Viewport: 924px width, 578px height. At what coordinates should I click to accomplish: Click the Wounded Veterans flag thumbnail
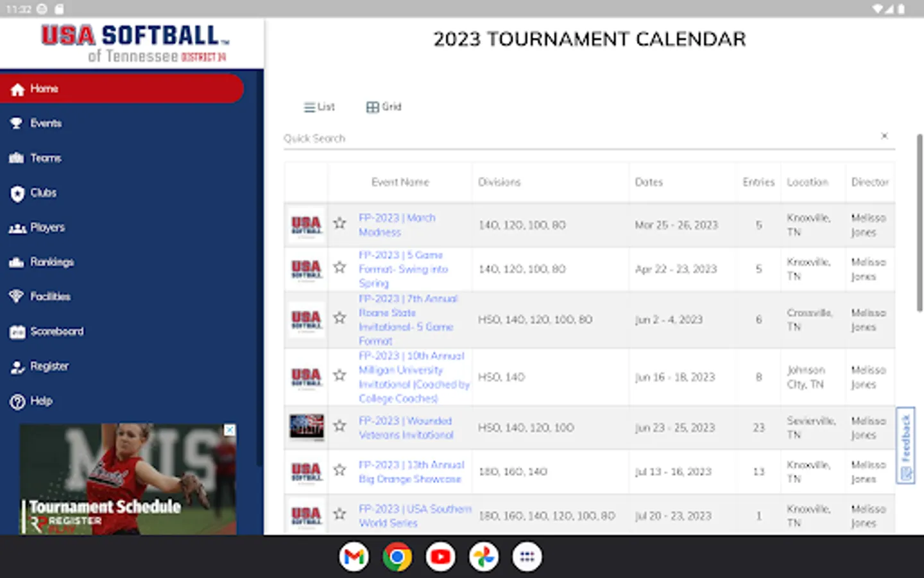tap(307, 427)
